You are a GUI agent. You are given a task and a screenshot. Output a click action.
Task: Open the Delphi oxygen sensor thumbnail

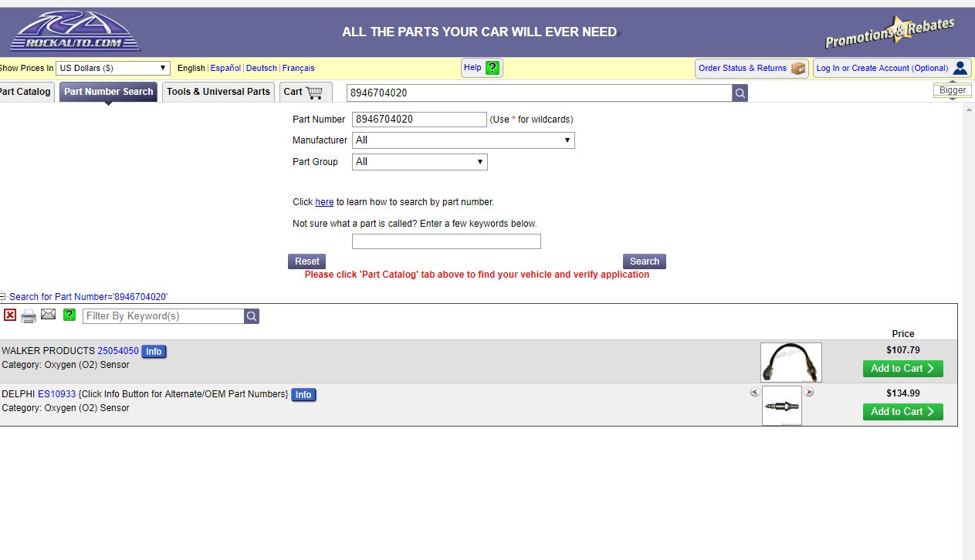(x=782, y=406)
